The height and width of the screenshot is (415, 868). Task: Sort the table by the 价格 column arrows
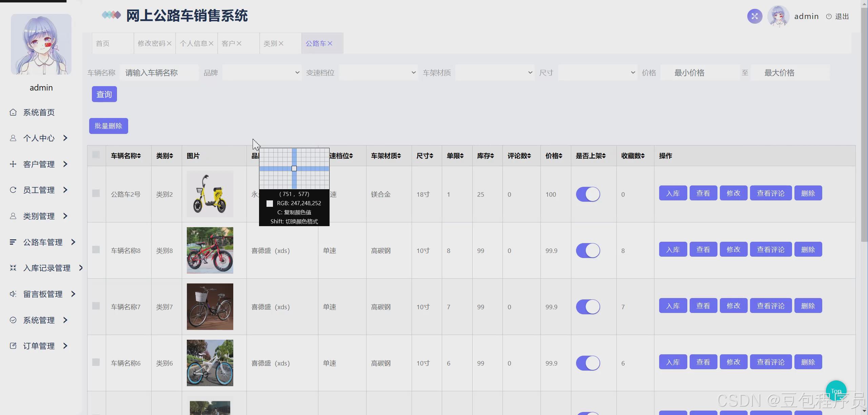[x=560, y=156]
